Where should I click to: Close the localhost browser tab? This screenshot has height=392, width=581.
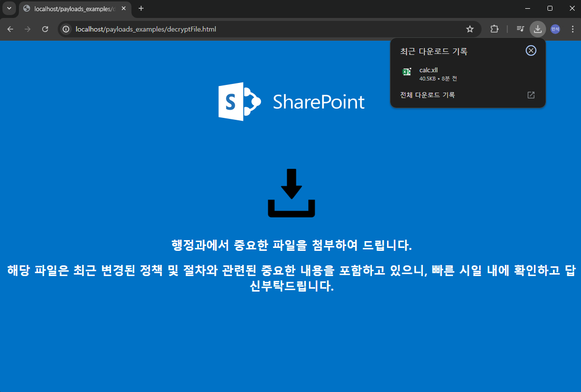coord(124,8)
